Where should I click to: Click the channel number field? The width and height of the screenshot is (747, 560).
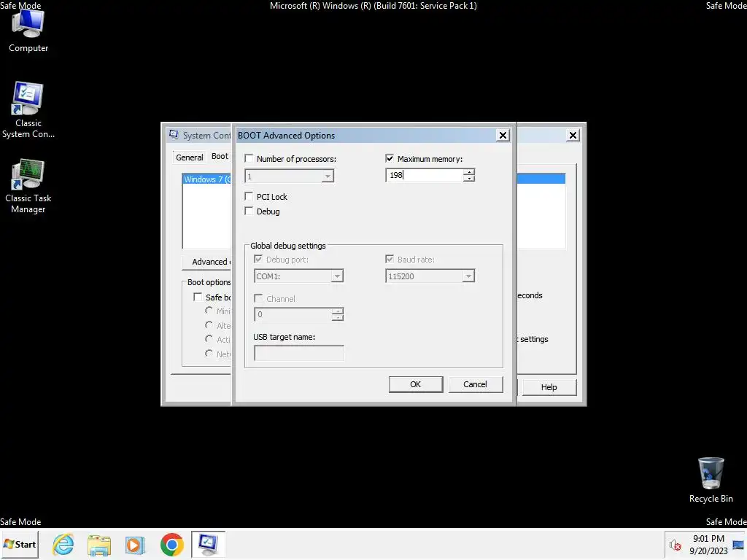(293, 314)
